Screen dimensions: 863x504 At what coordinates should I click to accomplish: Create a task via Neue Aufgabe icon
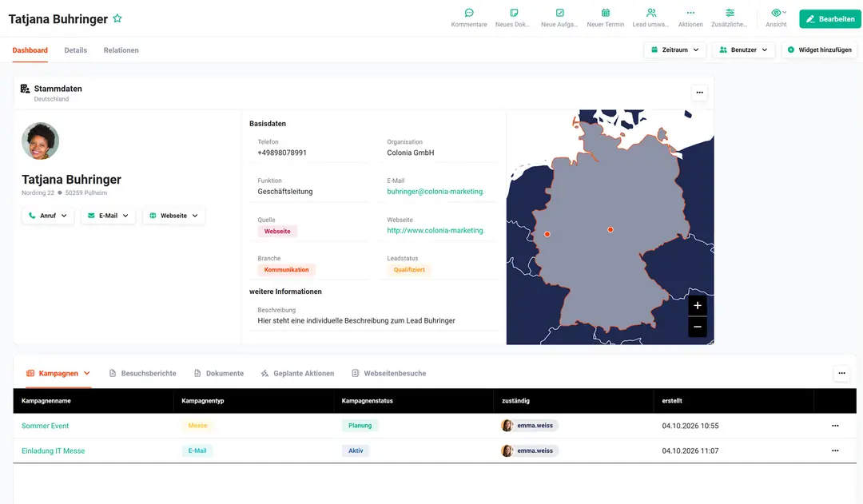tap(559, 13)
